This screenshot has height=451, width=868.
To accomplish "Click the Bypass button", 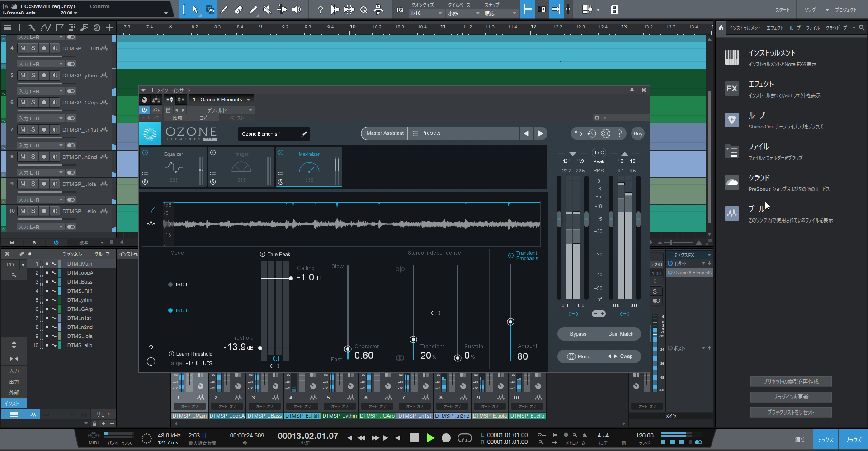I will pyautogui.click(x=578, y=334).
